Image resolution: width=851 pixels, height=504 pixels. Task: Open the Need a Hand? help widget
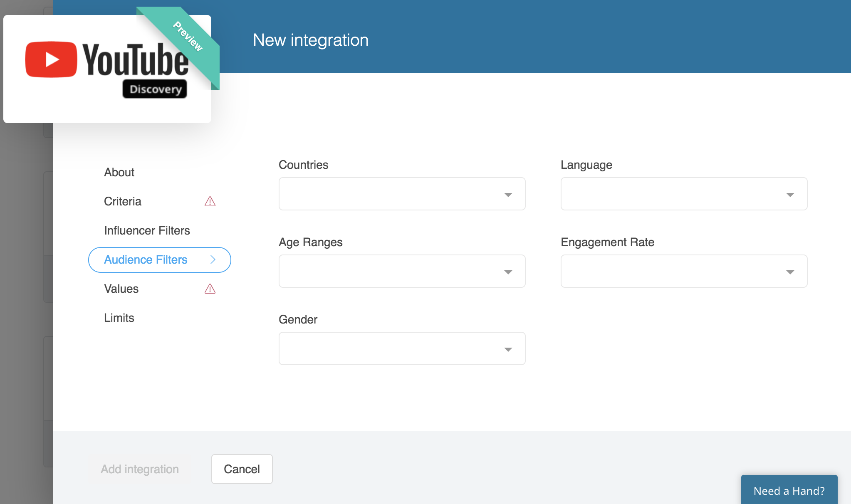(789, 491)
